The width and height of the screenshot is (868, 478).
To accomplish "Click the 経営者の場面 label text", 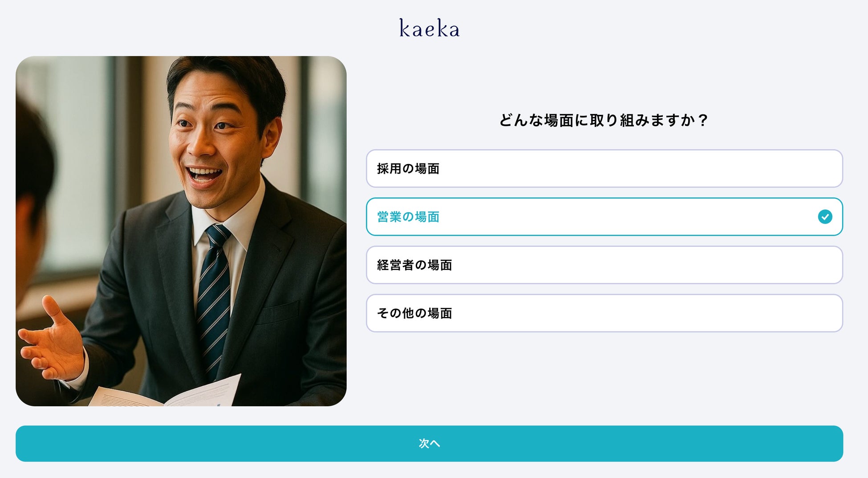I will (414, 265).
